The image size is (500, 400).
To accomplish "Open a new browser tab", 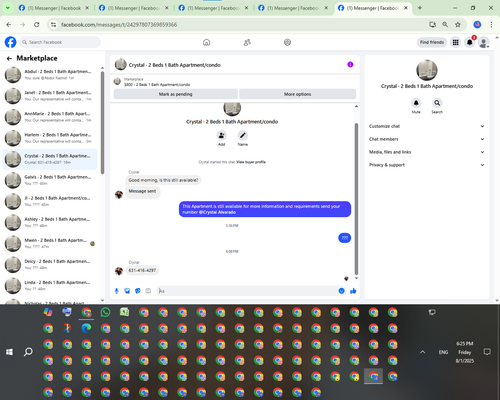I will [420, 8].
